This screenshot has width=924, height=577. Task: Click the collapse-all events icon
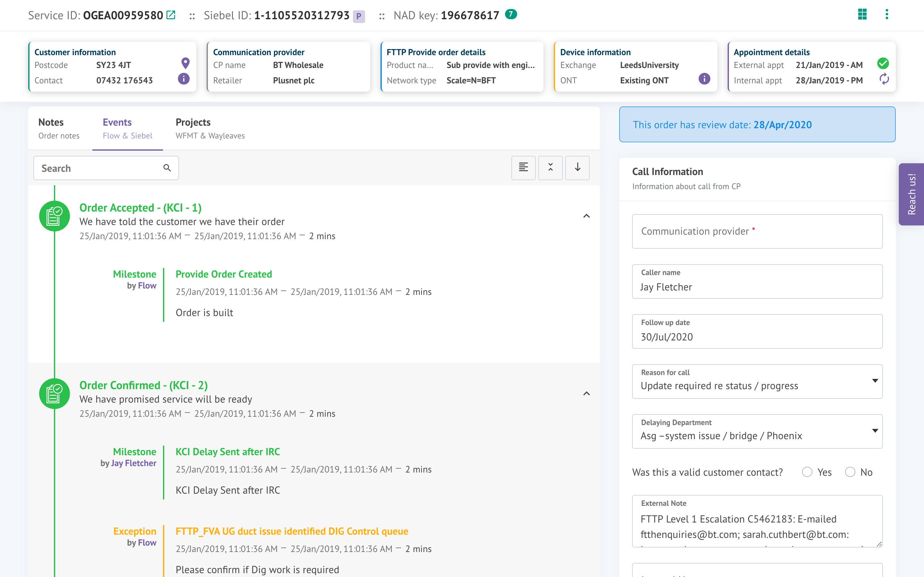(550, 168)
